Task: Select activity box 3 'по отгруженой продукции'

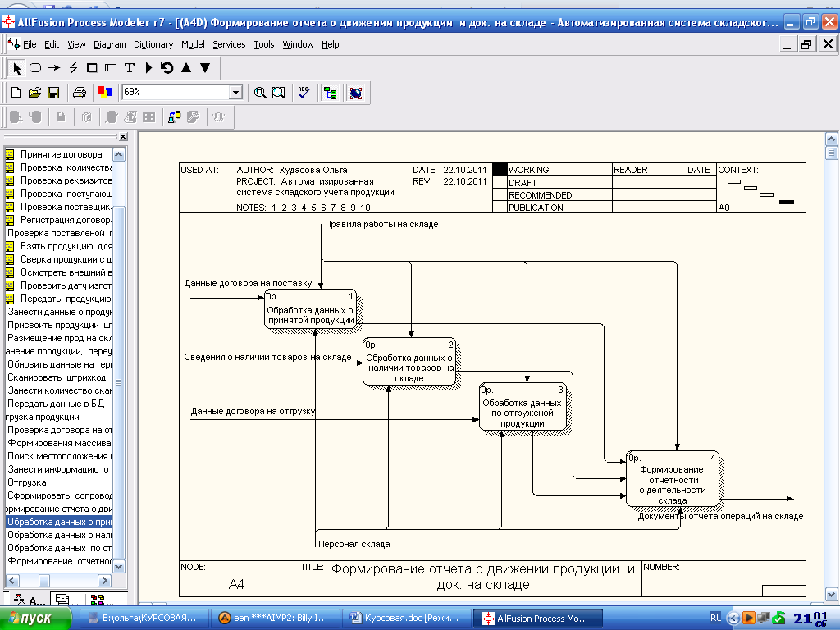Action: click(523, 407)
